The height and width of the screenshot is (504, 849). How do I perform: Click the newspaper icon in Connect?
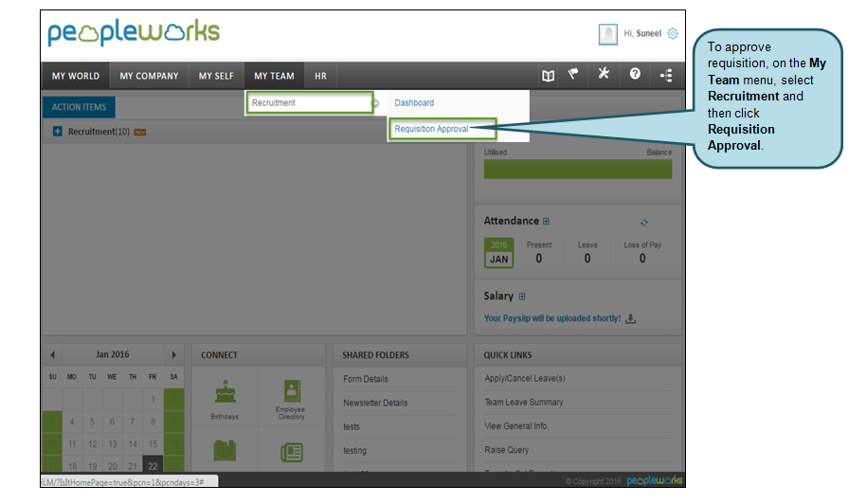(x=292, y=452)
